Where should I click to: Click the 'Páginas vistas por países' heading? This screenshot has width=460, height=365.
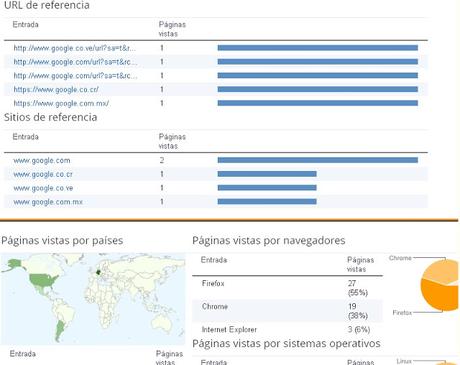pos(62,241)
